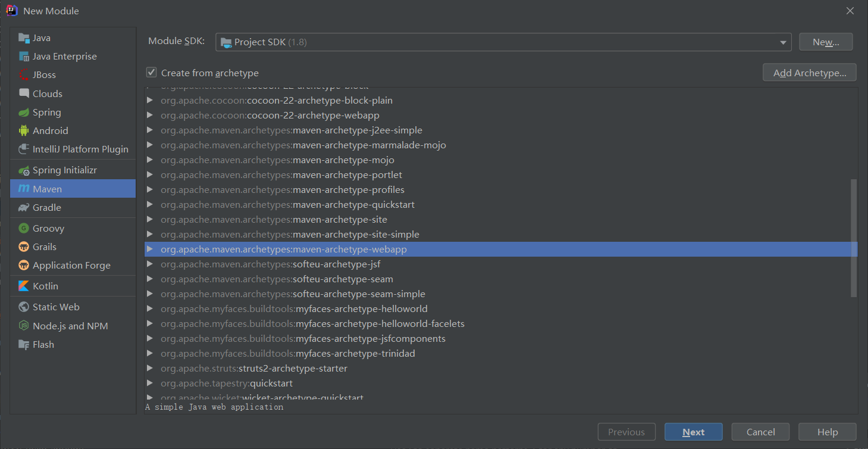Close the New Module dialog
868x449 pixels.
click(x=850, y=11)
